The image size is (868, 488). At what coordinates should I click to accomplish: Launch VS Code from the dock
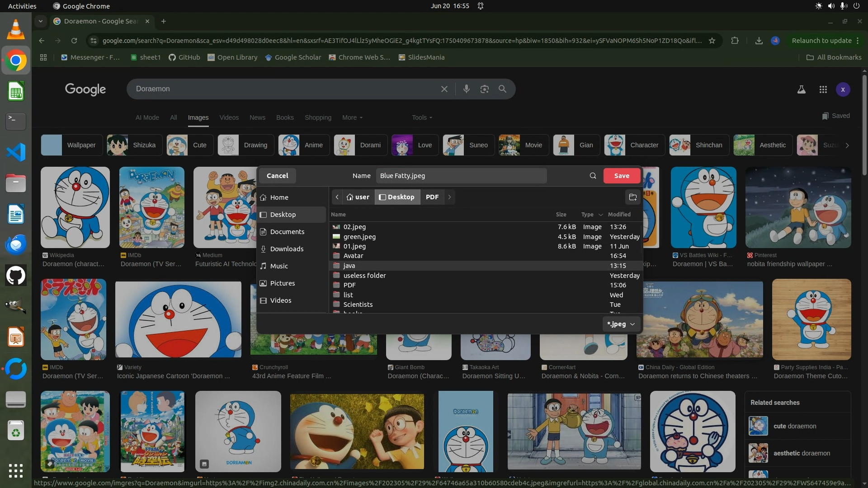(x=16, y=152)
